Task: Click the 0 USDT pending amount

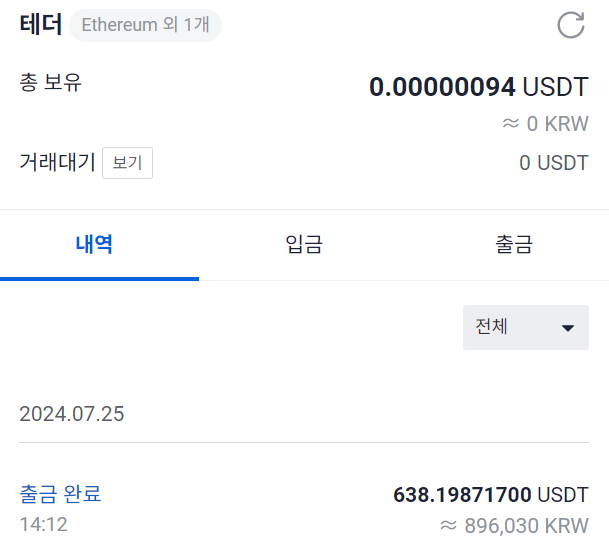Action: pyautogui.click(x=554, y=163)
